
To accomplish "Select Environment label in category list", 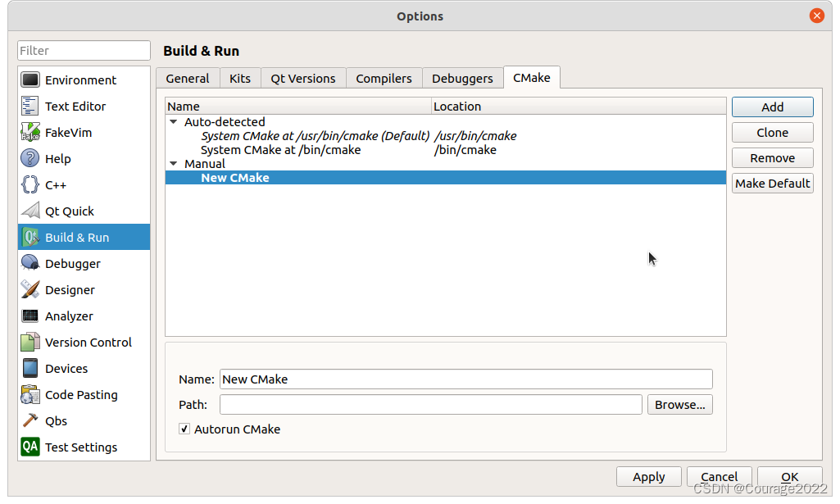I will [80, 79].
